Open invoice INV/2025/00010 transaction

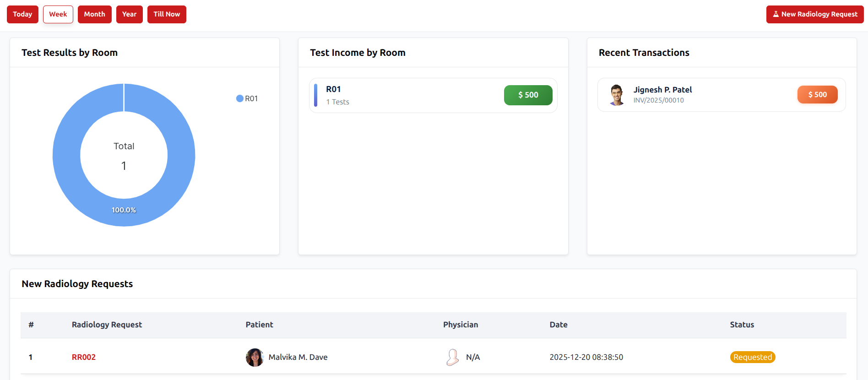pos(658,100)
